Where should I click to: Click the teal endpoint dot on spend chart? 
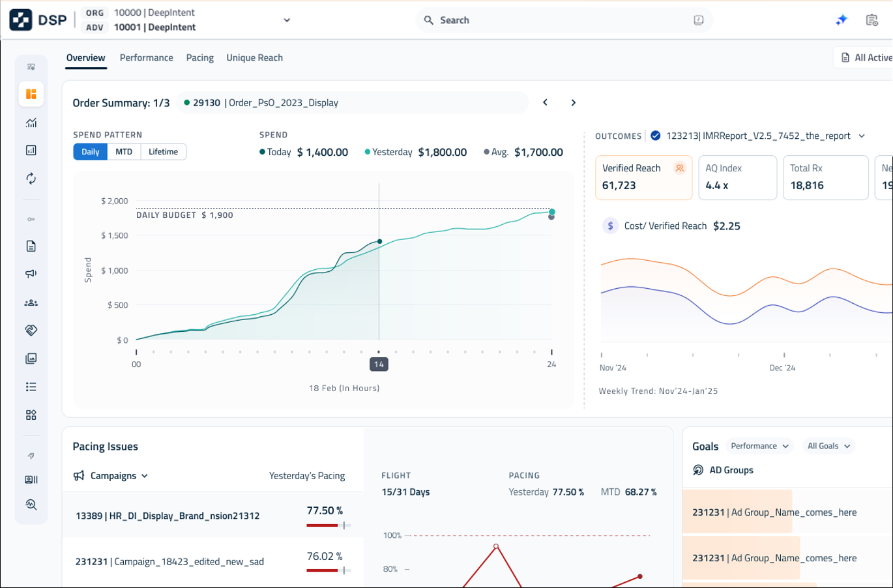(x=552, y=212)
